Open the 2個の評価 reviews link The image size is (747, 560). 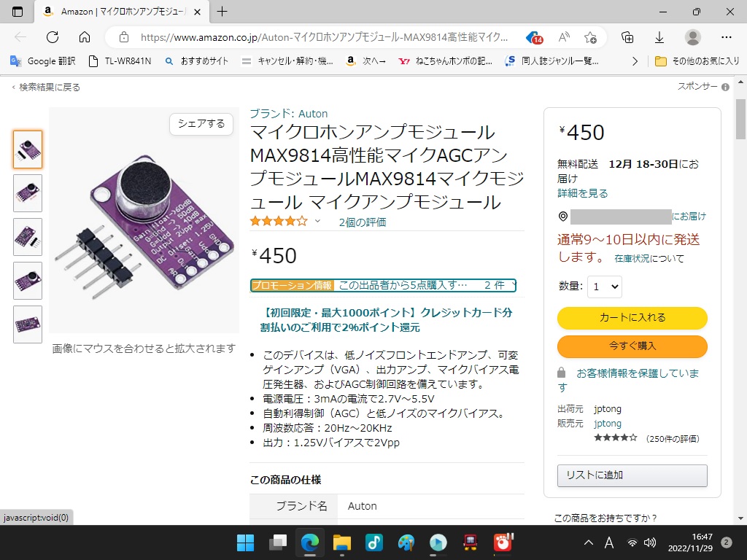click(x=363, y=222)
